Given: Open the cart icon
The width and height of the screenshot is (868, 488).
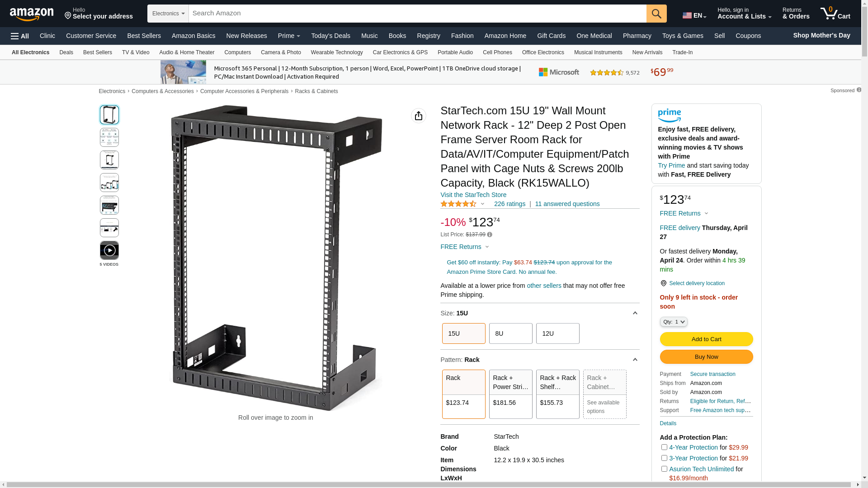Looking at the screenshot, I should pyautogui.click(x=835, y=14).
